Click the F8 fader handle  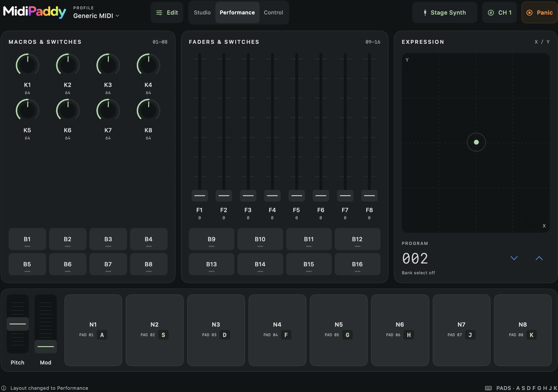(369, 196)
